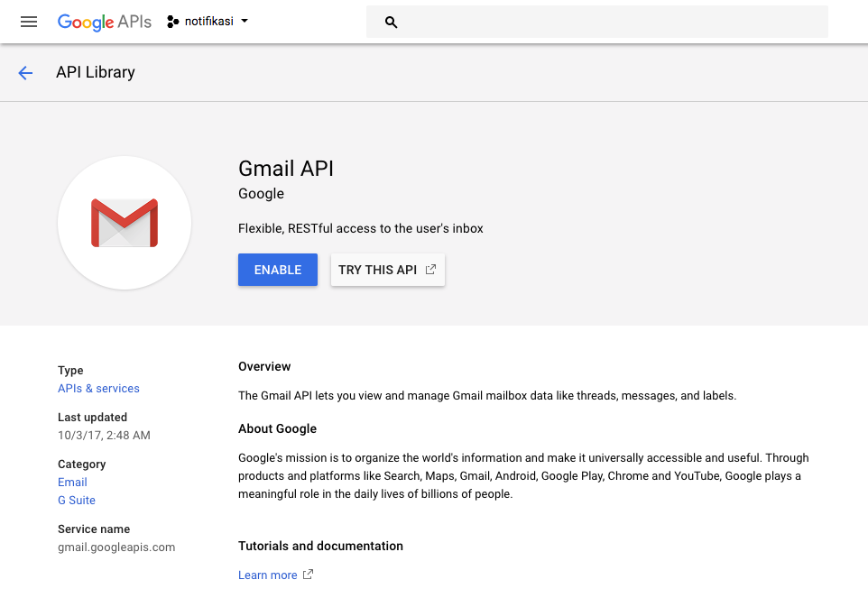Click the last updated date 10/3/17, 2:48 AM
The height and width of the screenshot is (598, 868).
pos(104,436)
